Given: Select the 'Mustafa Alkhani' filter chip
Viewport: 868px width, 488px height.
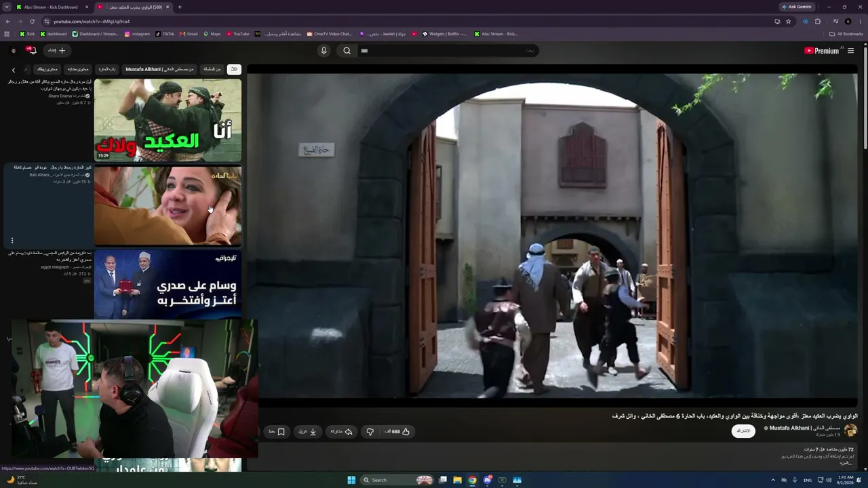Looking at the screenshot, I should [159, 69].
